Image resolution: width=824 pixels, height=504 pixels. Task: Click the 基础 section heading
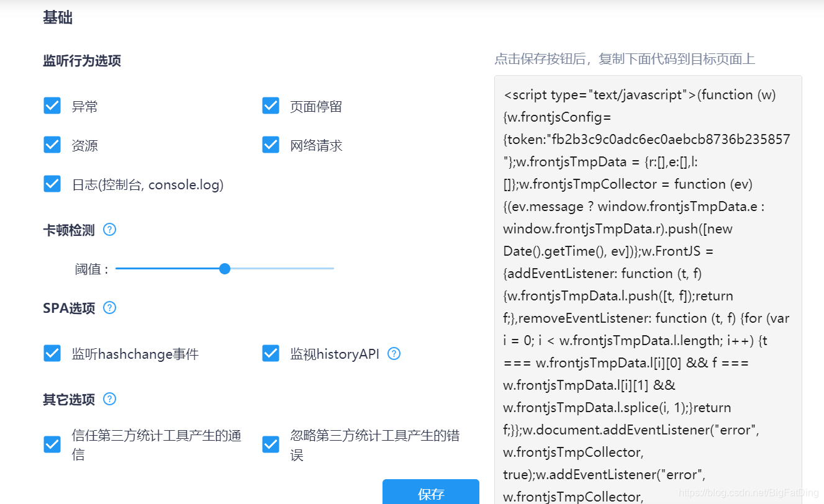[x=58, y=18]
